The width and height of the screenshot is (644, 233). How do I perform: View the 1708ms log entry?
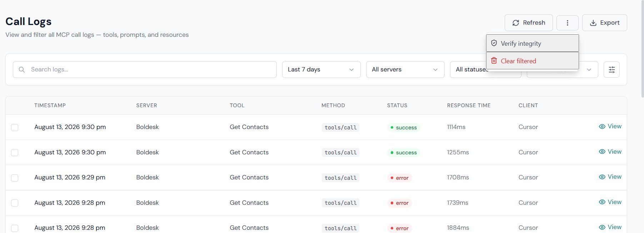(x=610, y=177)
